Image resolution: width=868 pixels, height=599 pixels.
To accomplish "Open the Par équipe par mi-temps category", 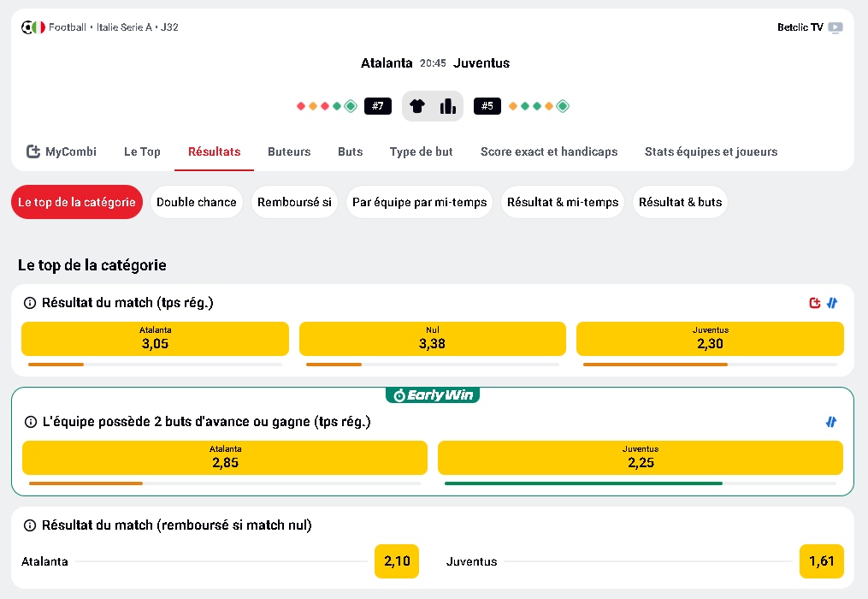I will [419, 202].
